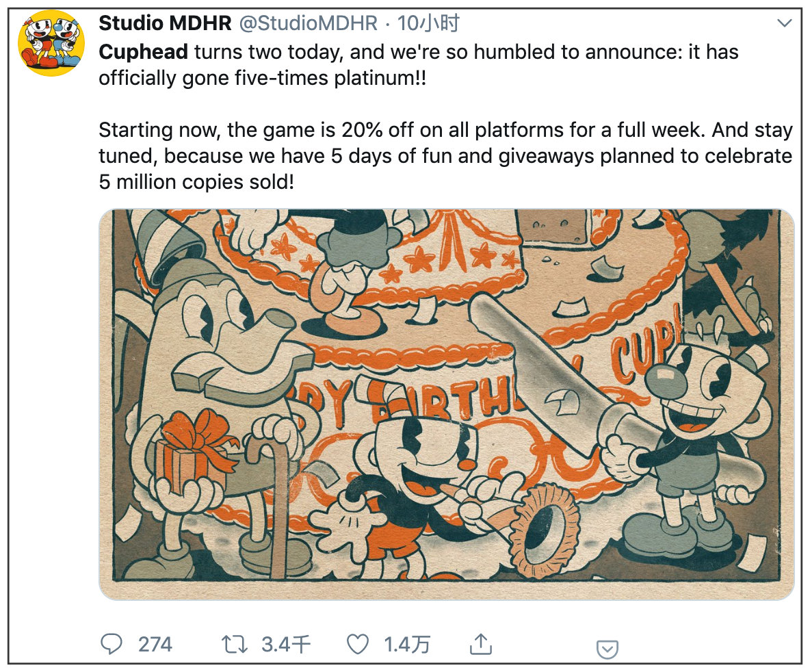The width and height of the screenshot is (810, 672).
Task: Click the 3.4千 retweets count
Action: click(x=286, y=645)
